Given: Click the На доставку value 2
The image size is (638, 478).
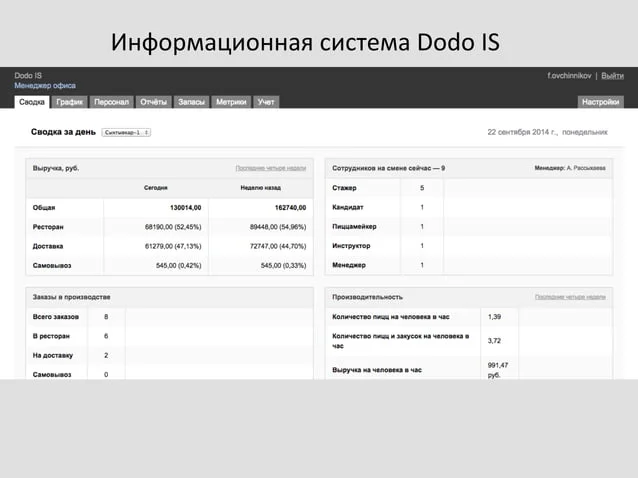Looking at the screenshot, I should 106,355.
